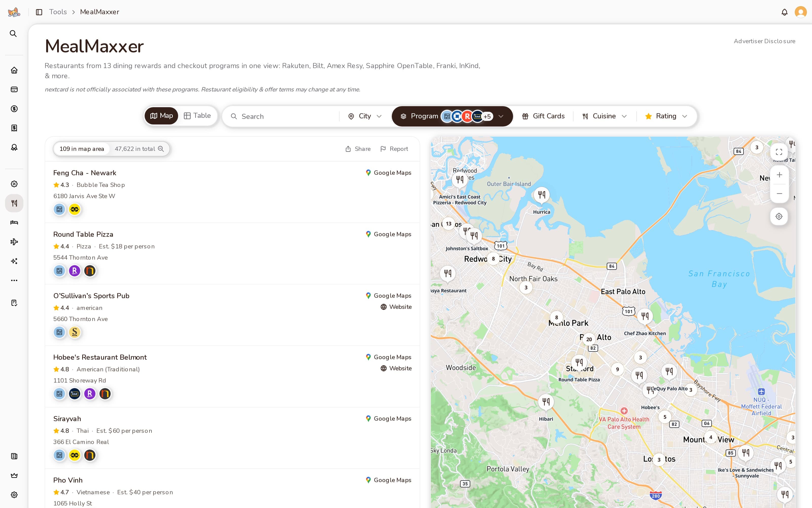Open Google Maps for Feng Cha - Newark
The height and width of the screenshot is (508, 812).
click(388, 173)
